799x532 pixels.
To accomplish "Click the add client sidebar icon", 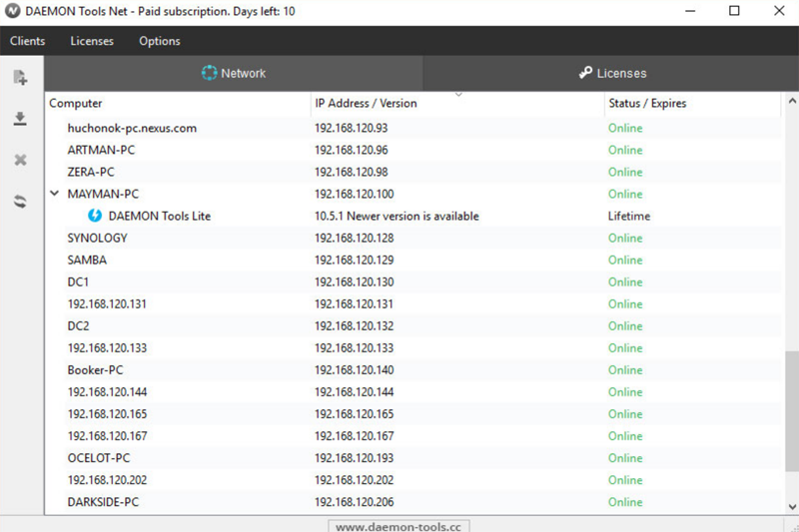I will [x=20, y=78].
